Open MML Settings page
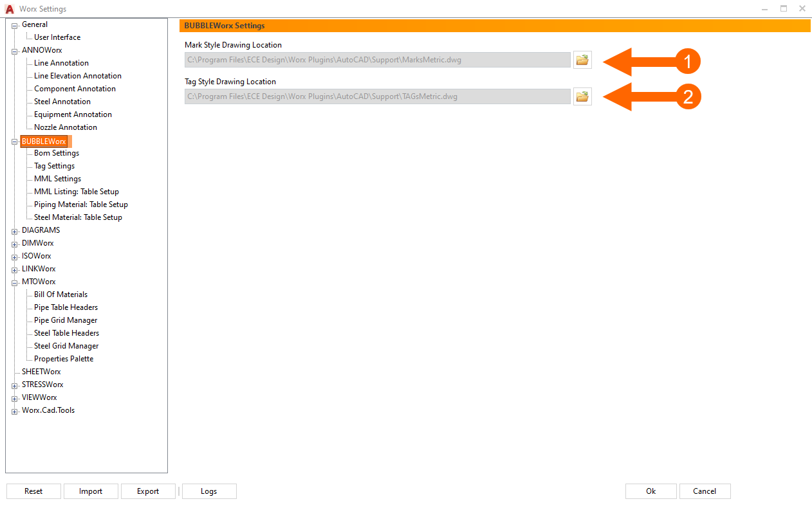812x508 pixels. 57,179
